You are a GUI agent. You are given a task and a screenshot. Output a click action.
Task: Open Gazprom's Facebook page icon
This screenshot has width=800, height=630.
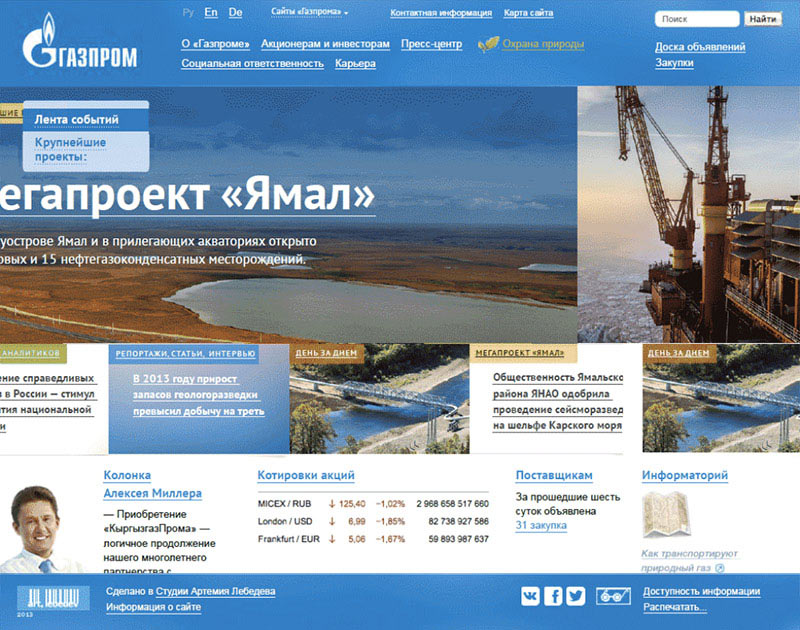553,596
